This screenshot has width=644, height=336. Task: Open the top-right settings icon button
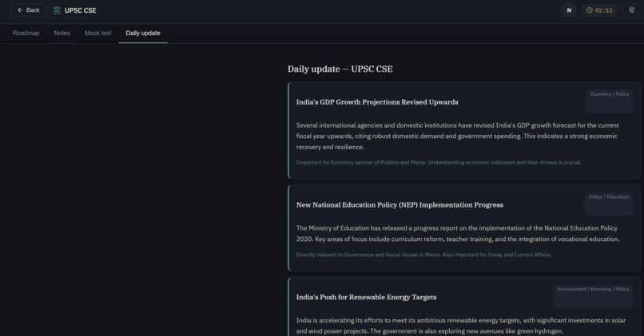pos(632,10)
